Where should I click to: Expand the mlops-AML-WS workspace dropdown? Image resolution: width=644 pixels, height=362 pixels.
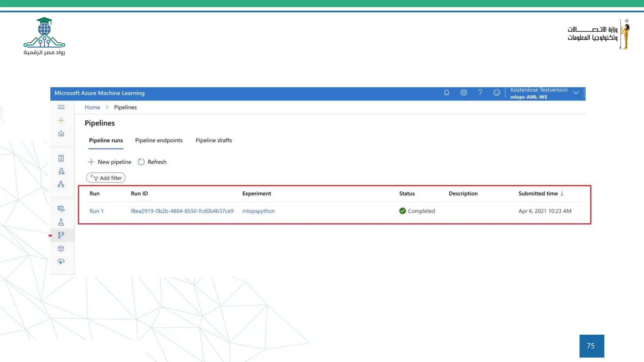[x=576, y=93]
